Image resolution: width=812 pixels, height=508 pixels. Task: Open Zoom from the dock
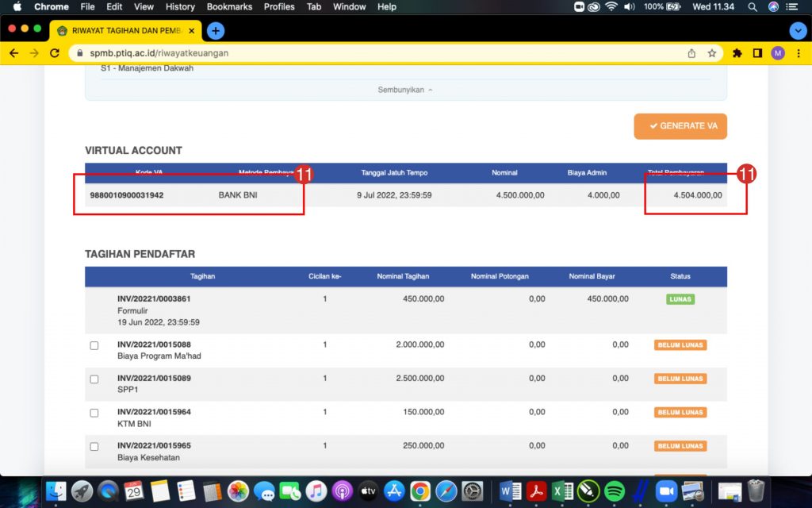(x=667, y=491)
